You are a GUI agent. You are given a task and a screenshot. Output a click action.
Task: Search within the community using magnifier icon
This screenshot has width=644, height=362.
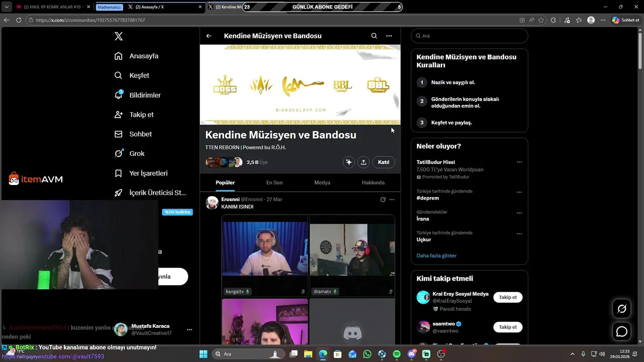click(x=374, y=36)
